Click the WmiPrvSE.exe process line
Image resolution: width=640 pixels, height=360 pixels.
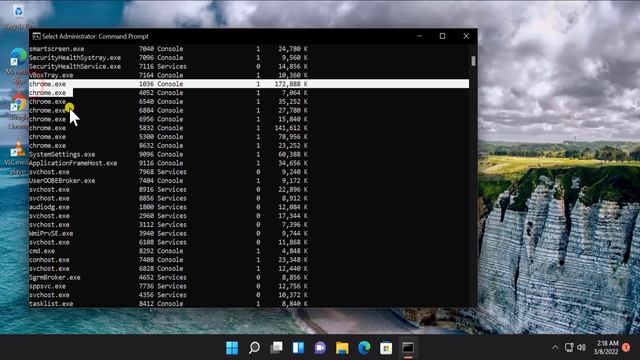[168, 233]
